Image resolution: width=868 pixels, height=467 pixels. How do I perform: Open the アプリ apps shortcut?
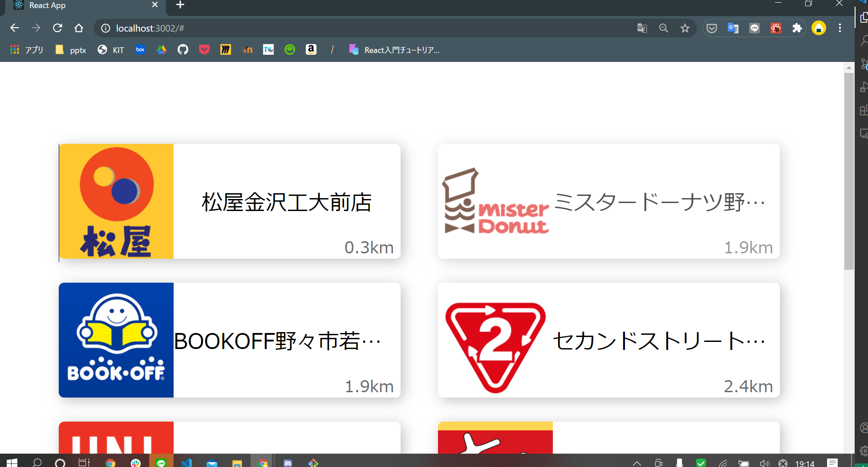coord(27,50)
